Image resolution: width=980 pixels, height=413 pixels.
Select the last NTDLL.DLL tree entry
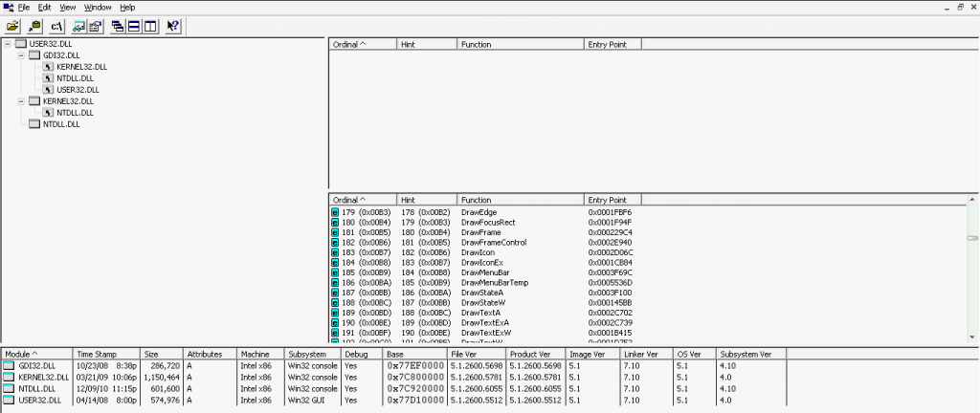point(61,124)
